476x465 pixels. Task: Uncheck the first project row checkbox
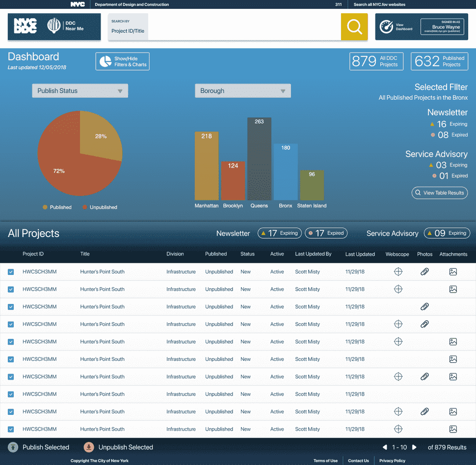pyautogui.click(x=10, y=272)
